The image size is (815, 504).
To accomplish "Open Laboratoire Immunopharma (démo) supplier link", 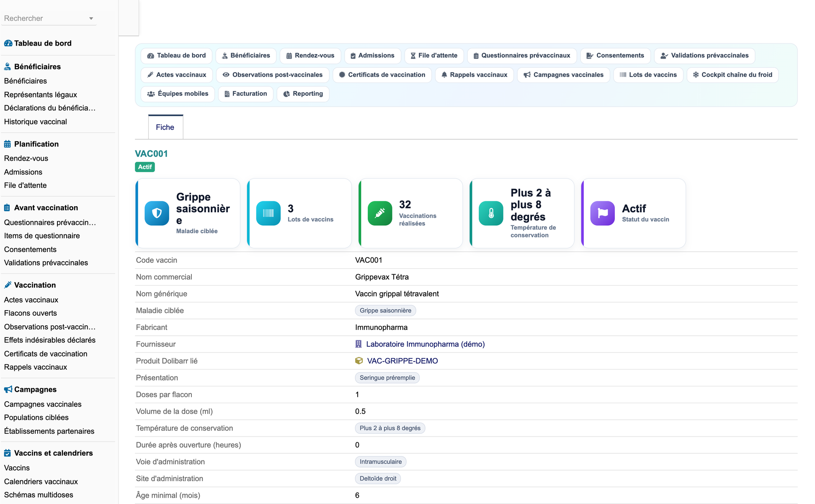I will click(425, 344).
